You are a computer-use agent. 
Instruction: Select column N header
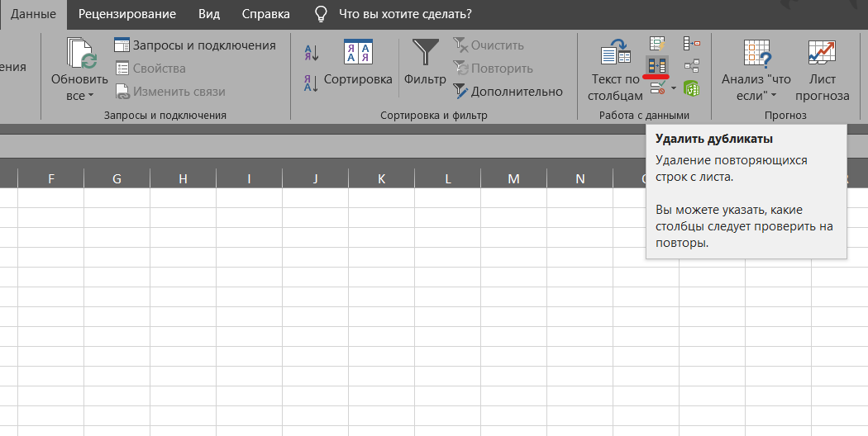coord(580,178)
